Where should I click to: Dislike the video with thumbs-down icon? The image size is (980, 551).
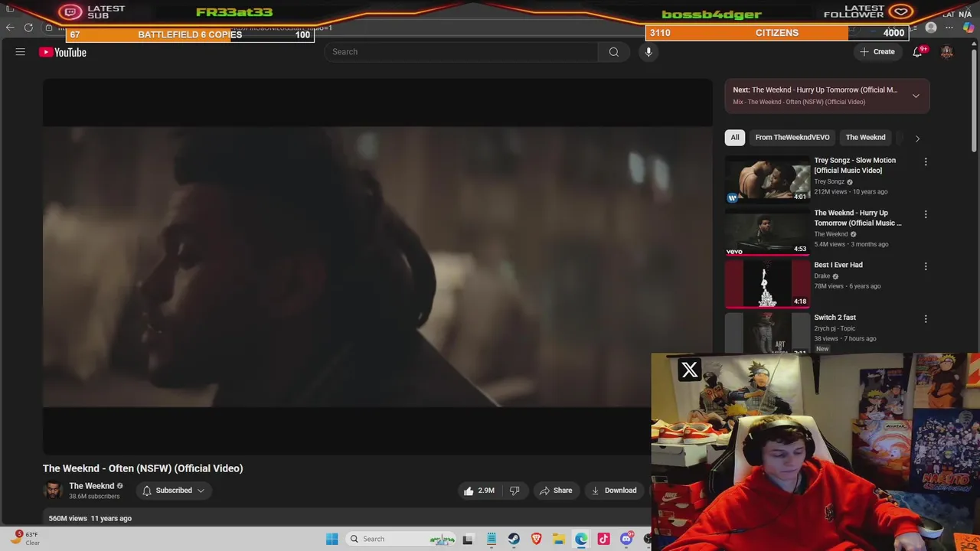point(514,491)
